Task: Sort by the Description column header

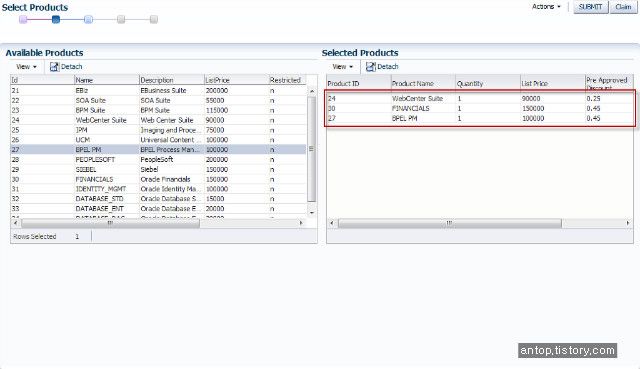Action: tap(171, 80)
